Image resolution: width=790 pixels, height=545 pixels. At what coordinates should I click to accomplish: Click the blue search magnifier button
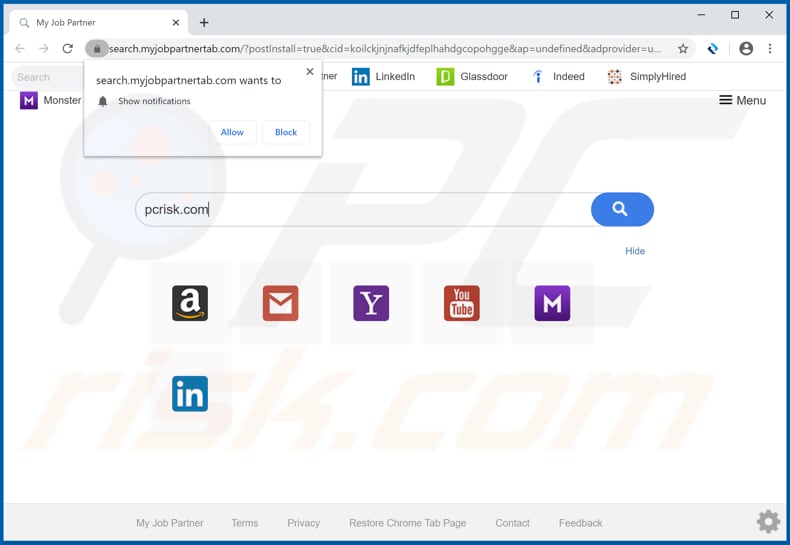click(x=622, y=210)
